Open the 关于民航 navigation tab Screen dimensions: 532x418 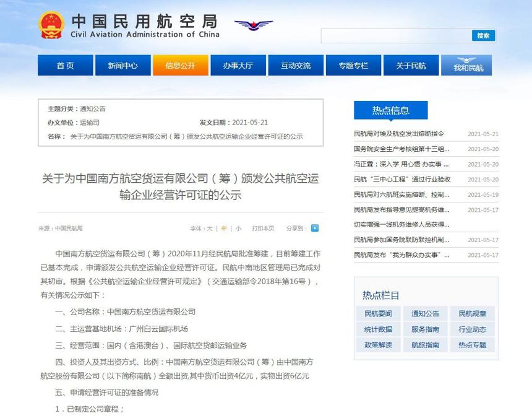(411, 65)
